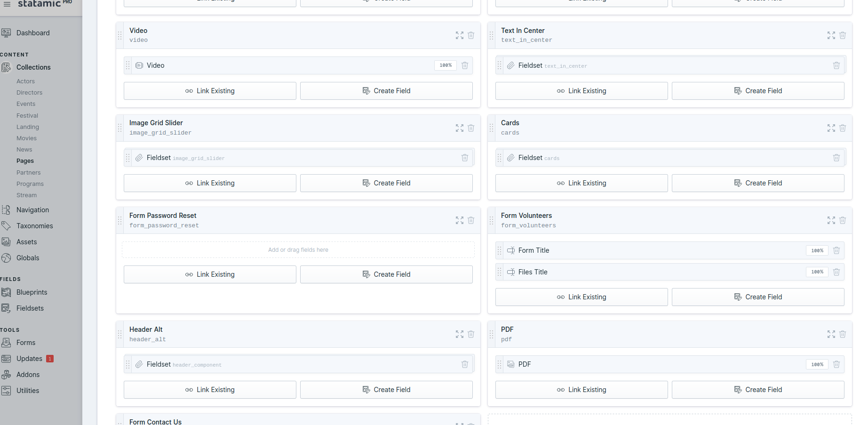Click Link Existing in Header Alt section
The height and width of the screenshot is (425, 868).
[x=210, y=390]
